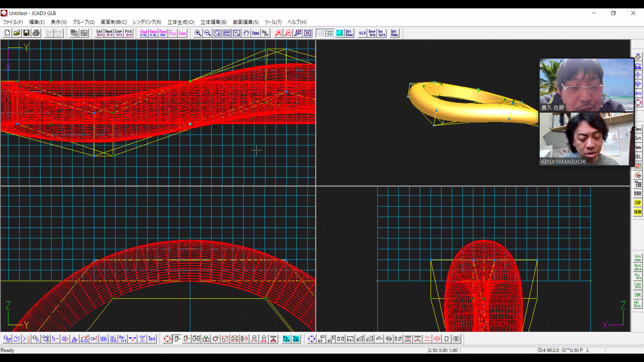Click the red zoom-out icon
This screenshot has width=644, height=362.
288,33
